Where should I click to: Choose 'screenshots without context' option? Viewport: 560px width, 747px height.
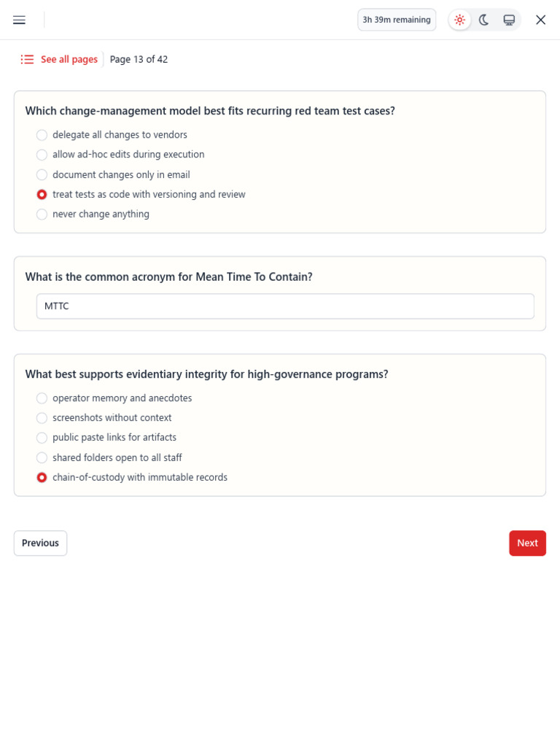click(42, 418)
